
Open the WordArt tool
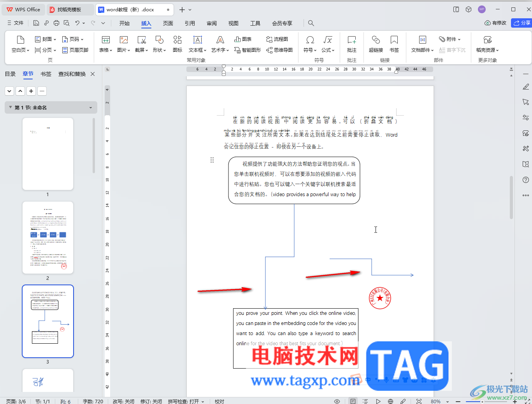point(220,44)
